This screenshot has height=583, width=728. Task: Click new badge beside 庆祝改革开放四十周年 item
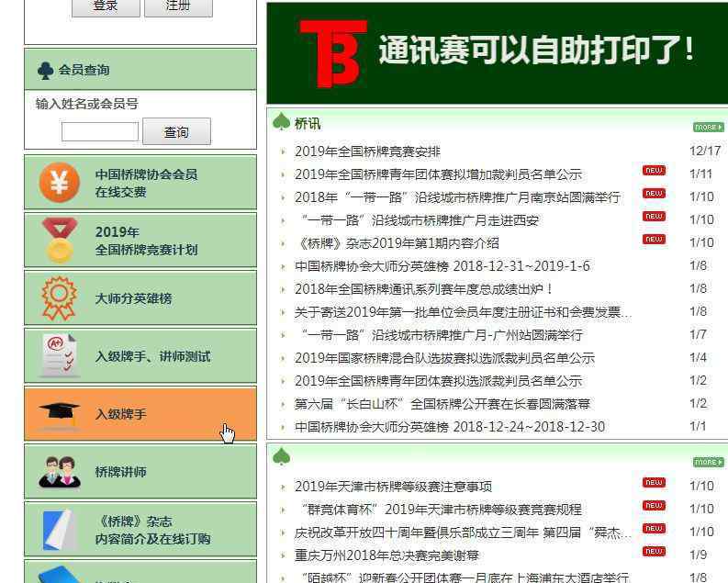tap(655, 528)
